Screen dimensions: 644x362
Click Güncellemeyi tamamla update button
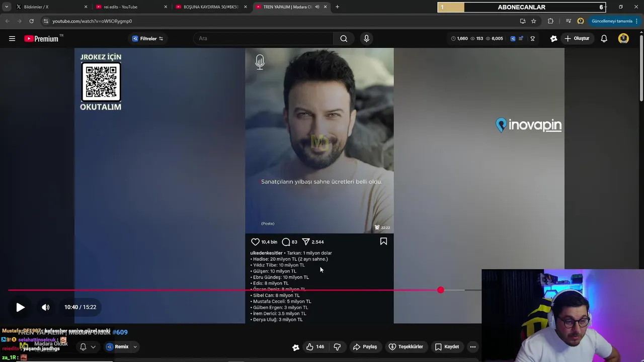click(x=612, y=21)
